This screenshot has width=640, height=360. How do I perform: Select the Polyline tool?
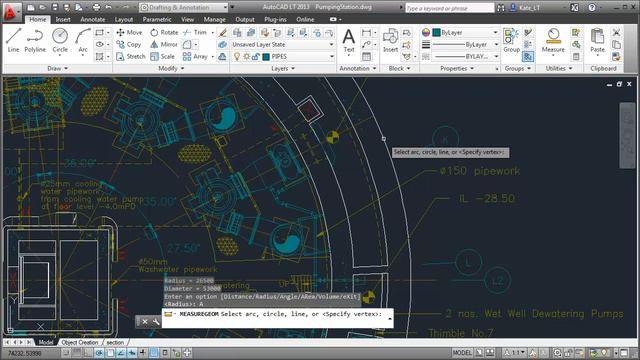click(x=35, y=40)
